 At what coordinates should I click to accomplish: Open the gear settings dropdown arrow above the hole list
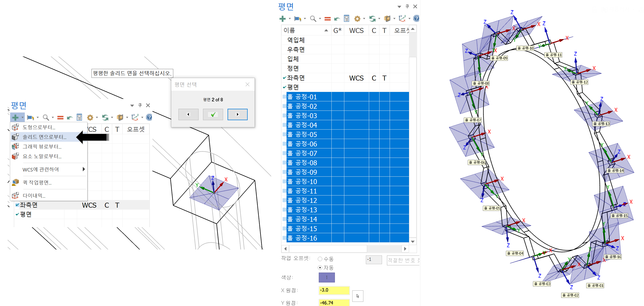(364, 19)
